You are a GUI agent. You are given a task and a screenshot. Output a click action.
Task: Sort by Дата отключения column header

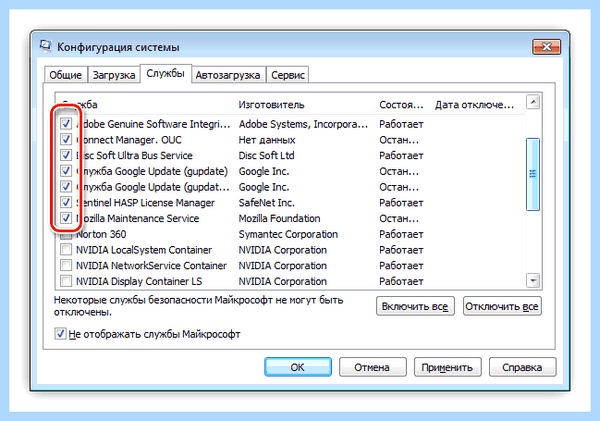pyautogui.click(x=476, y=104)
